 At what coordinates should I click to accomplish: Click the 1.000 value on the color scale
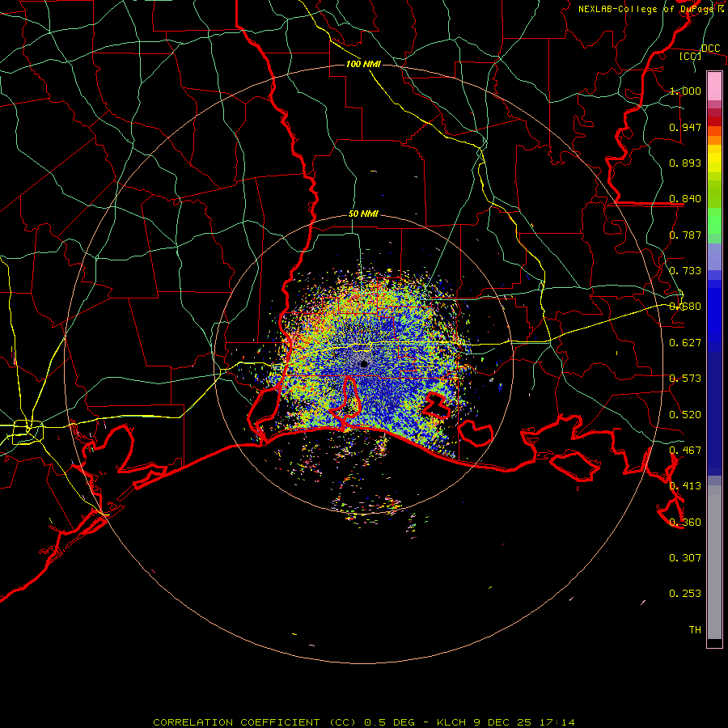(x=685, y=91)
